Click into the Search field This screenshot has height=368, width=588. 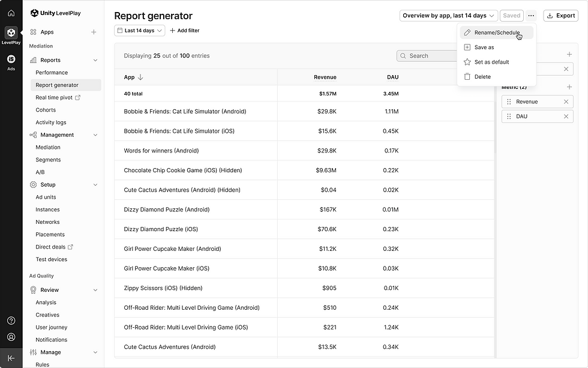427,56
